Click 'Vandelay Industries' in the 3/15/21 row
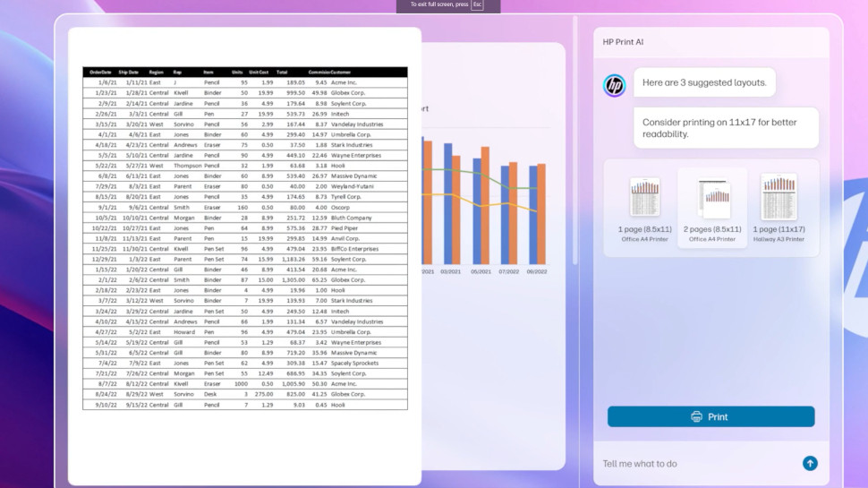The image size is (868, 488). [357, 124]
